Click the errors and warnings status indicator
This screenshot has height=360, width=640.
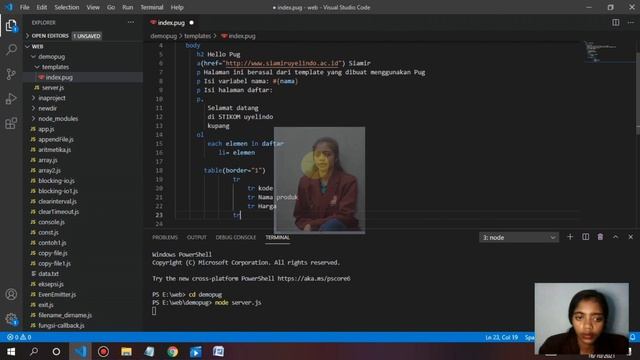point(19,337)
